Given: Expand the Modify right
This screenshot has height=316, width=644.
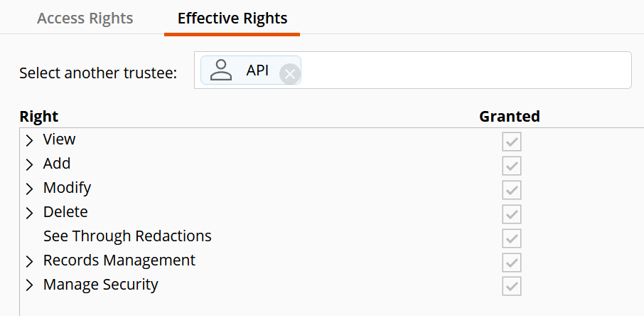Looking at the screenshot, I should (29, 189).
